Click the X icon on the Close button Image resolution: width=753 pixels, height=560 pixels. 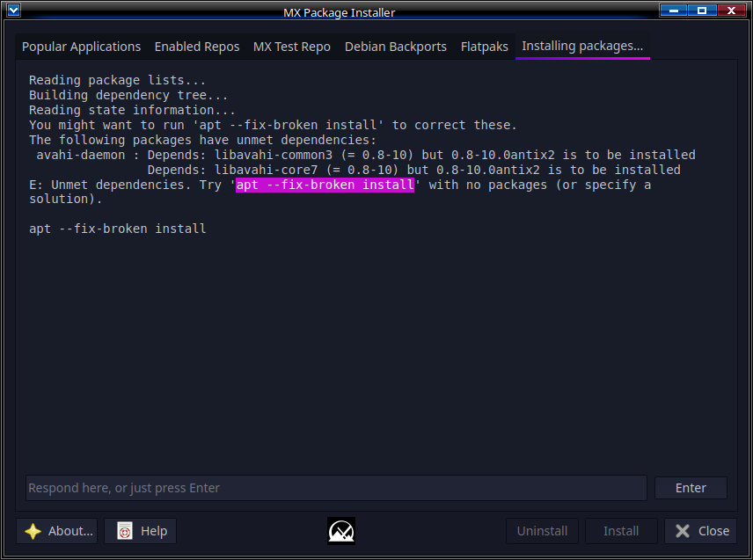pos(683,531)
